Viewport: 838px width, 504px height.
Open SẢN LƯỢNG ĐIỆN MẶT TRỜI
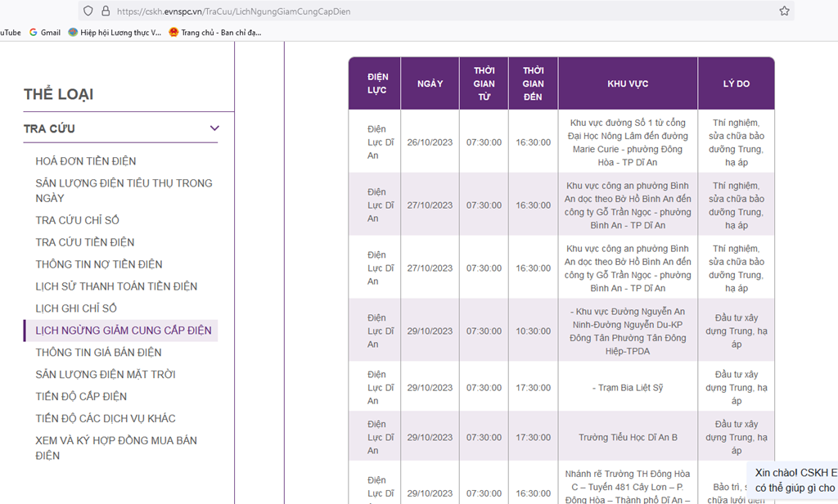106,375
